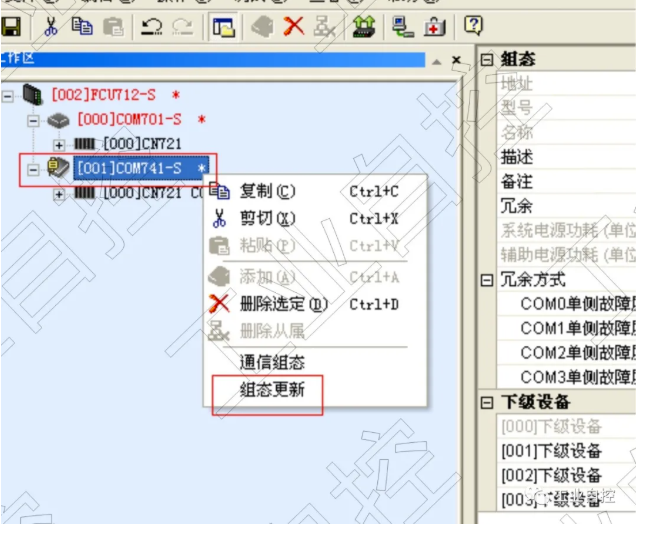Choose 通信组态 from the context menu
Viewport: 651px width, 535px height.
[272, 362]
